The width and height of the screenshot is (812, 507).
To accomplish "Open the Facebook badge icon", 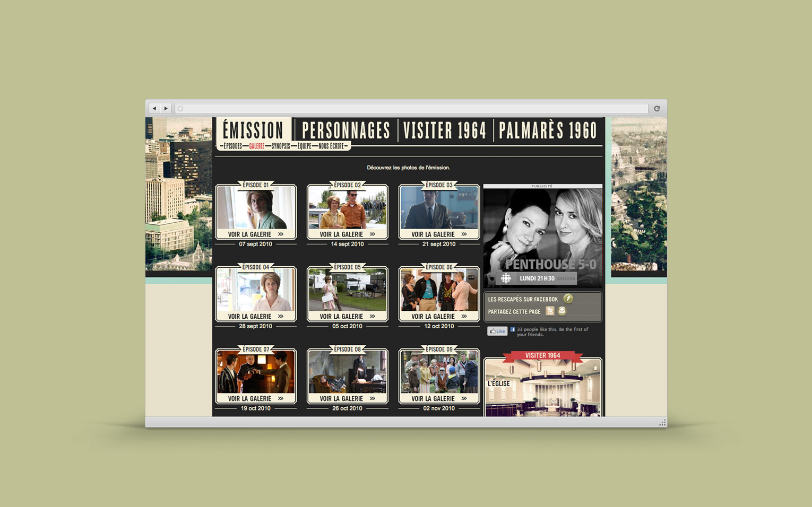I will pos(568,299).
